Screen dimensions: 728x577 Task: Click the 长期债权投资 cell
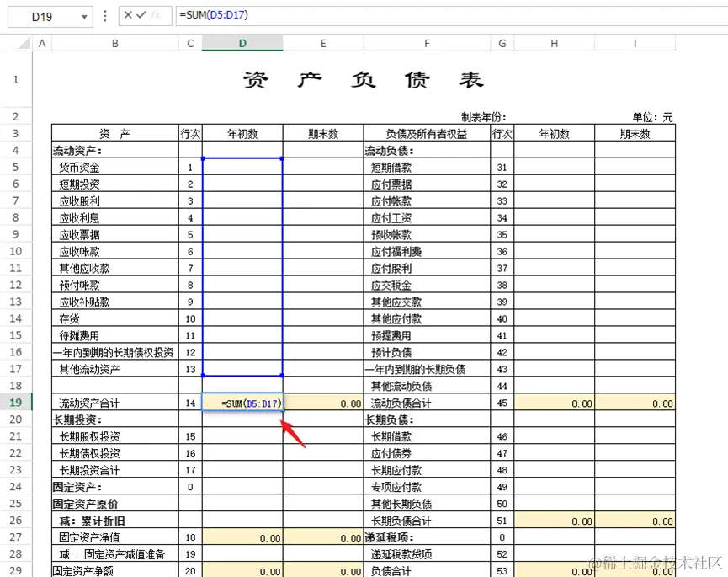point(115,453)
